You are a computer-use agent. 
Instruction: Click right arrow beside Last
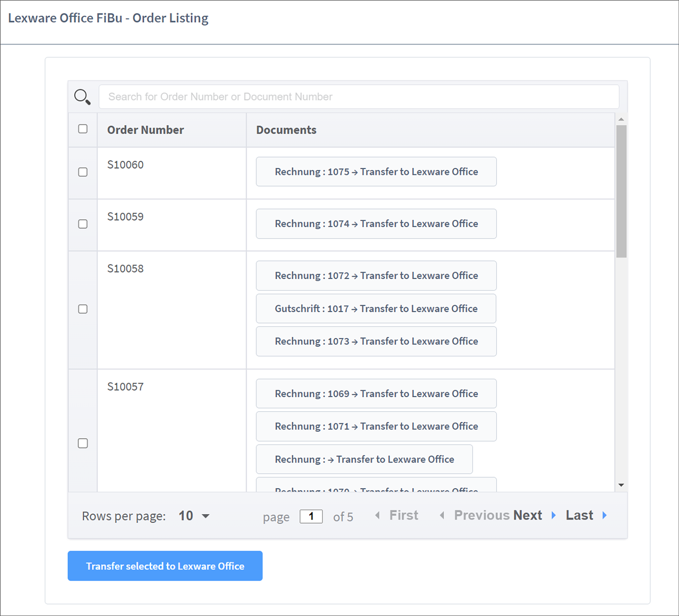(x=605, y=515)
